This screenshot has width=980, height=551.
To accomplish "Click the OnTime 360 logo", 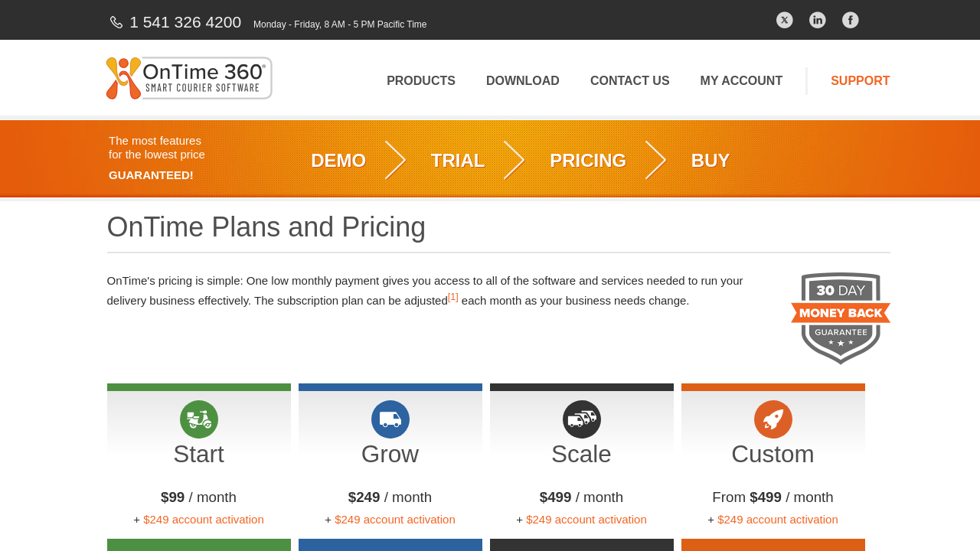I will coord(189,78).
